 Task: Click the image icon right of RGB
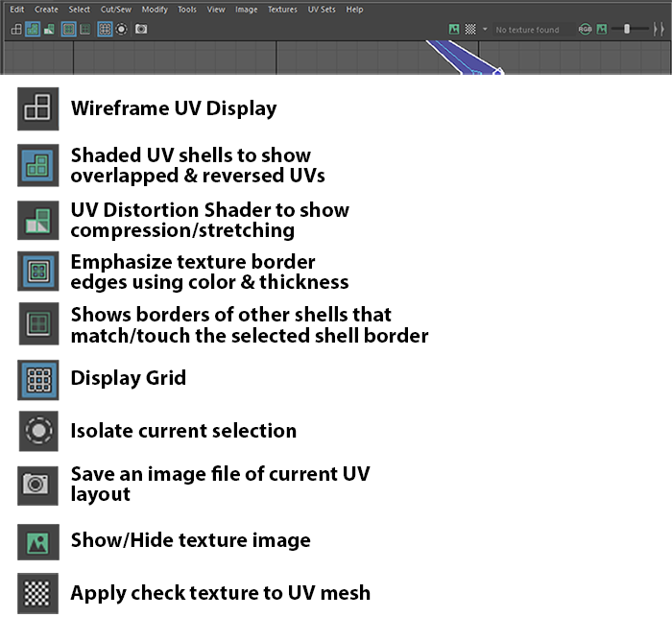pyautogui.click(x=602, y=30)
